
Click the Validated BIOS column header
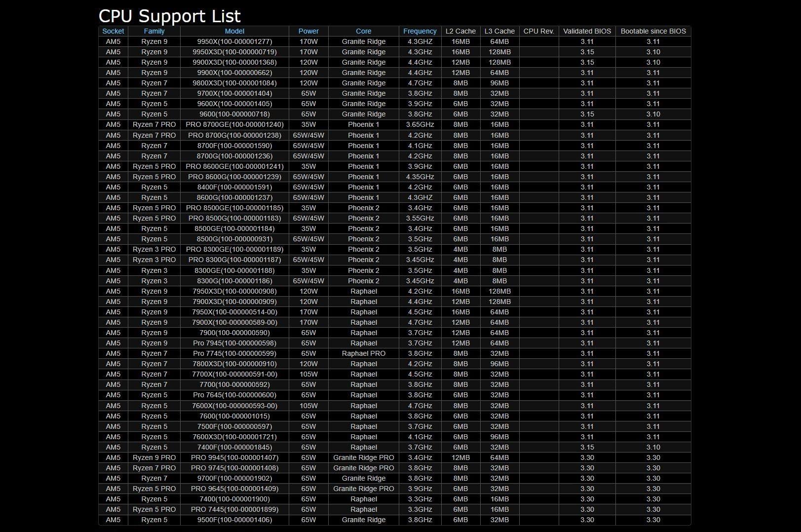point(587,31)
